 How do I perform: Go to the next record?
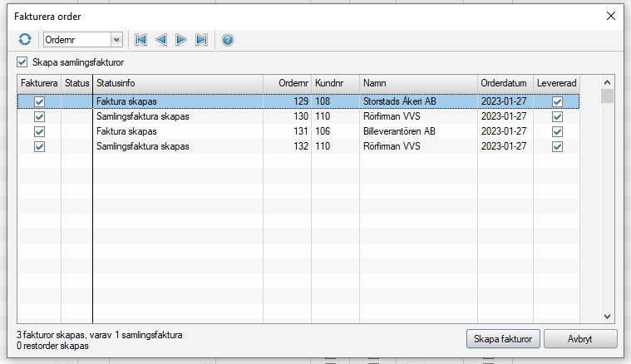point(181,39)
